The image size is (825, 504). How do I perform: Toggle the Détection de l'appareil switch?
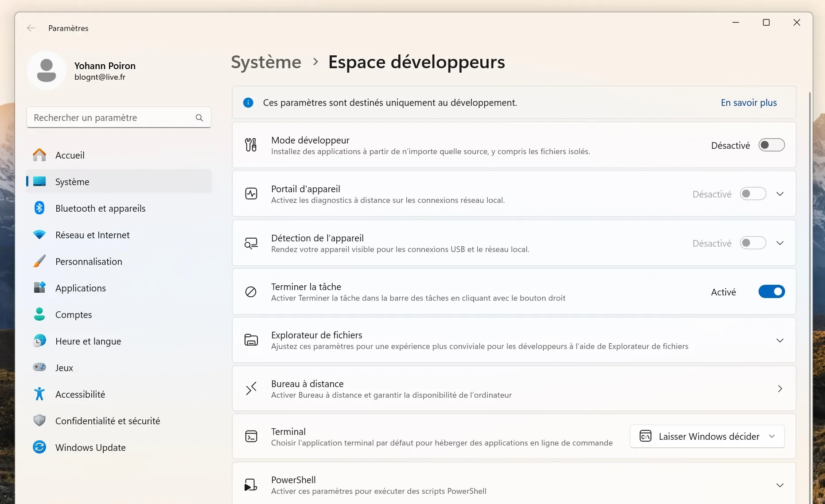(753, 243)
